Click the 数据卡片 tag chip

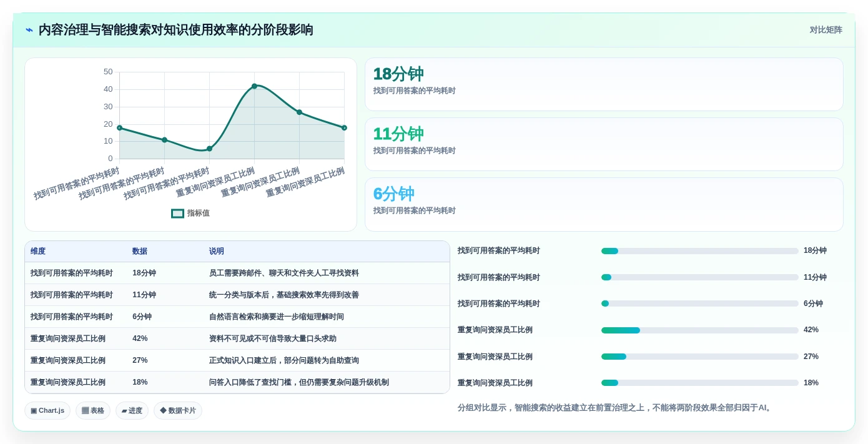[x=178, y=410]
